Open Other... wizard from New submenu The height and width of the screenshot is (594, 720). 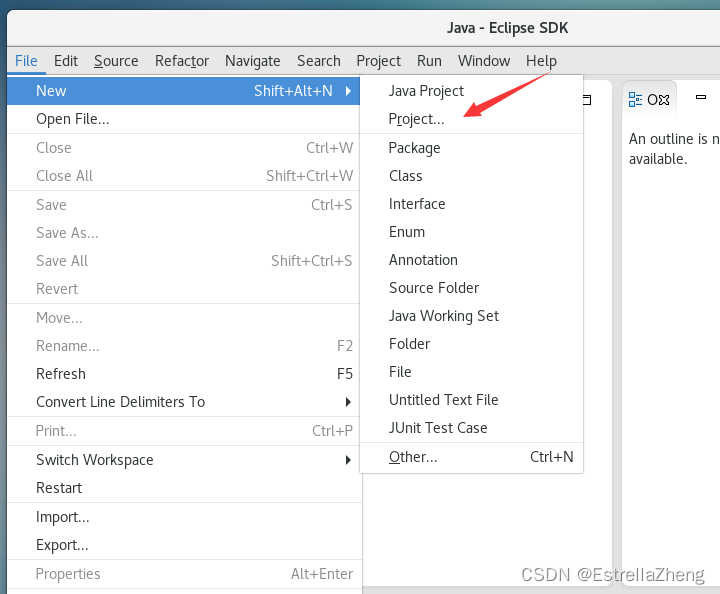click(472, 457)
